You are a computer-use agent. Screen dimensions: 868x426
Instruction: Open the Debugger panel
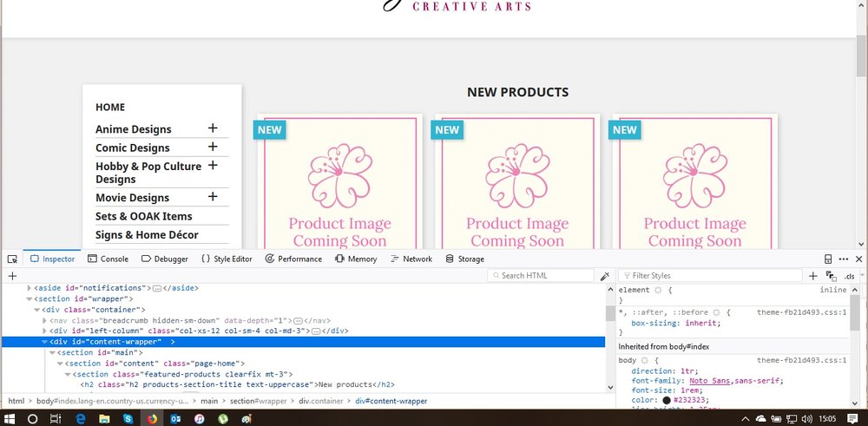(164, 259)
